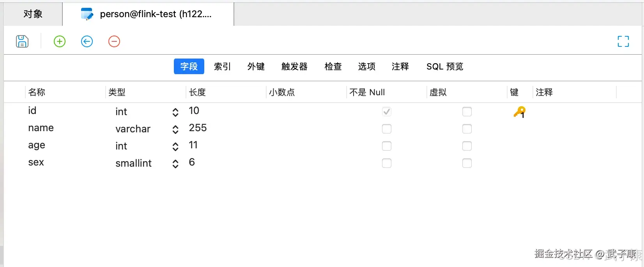The height and width of the screenshot is (267, 644).
Task: Switch to the SQL 预览 tab
Action: [445, 67]
